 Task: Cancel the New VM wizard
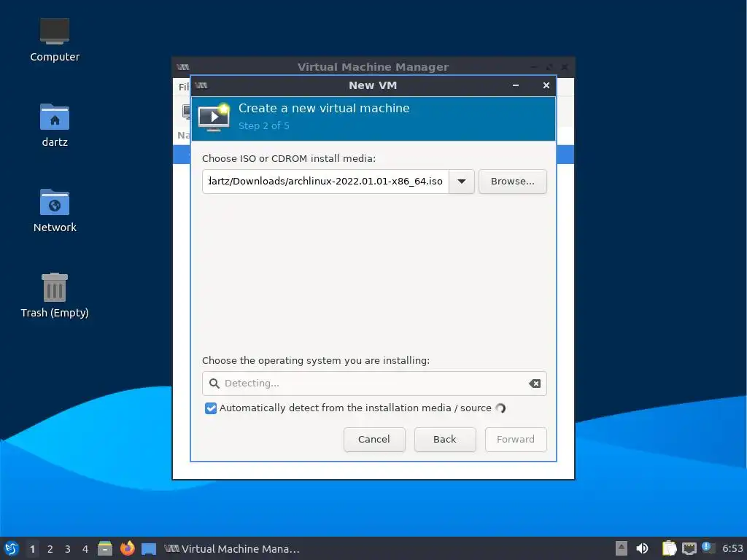pyautogui.click(x=374, y=440)
